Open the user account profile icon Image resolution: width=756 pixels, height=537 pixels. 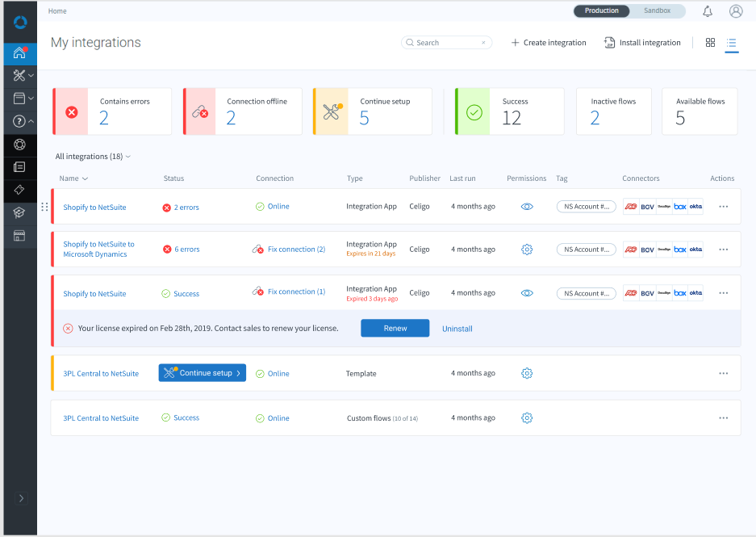point(736,11)
